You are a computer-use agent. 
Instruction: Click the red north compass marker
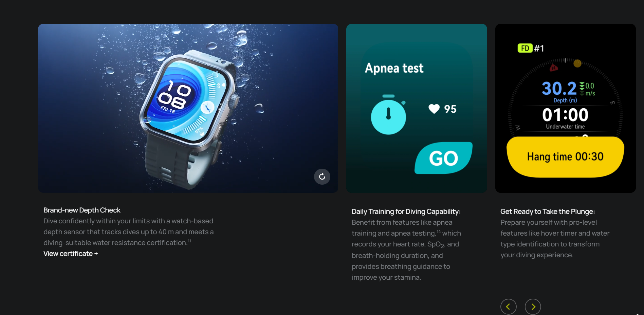pyautogui.click(x=554, y=68)
